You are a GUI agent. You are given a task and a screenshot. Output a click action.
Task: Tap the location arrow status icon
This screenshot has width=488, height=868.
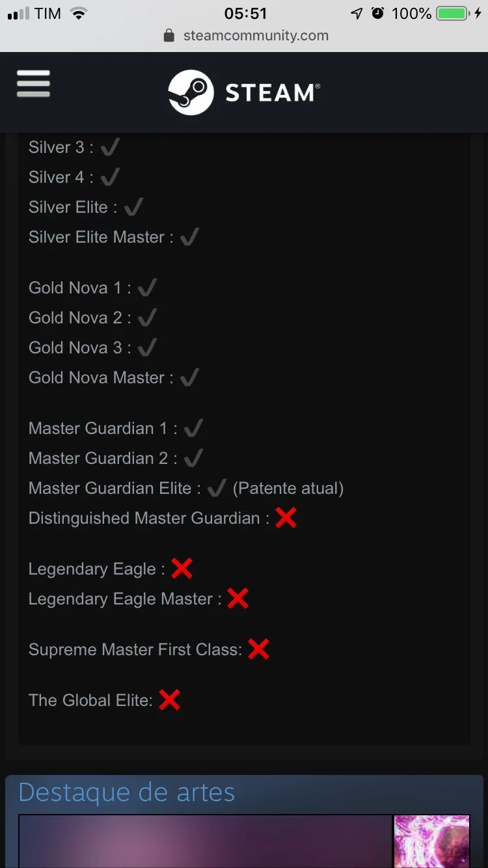coord(357,13)
